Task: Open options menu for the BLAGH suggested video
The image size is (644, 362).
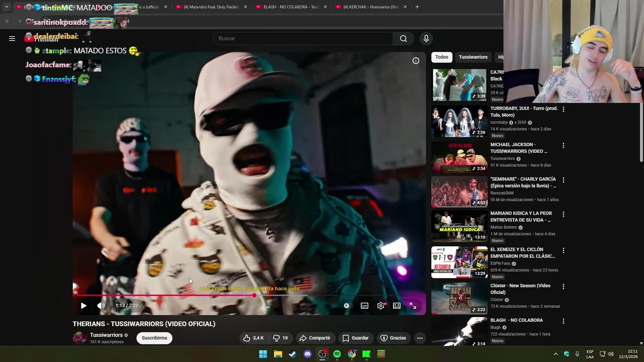Action: click(x=563, y=321)
